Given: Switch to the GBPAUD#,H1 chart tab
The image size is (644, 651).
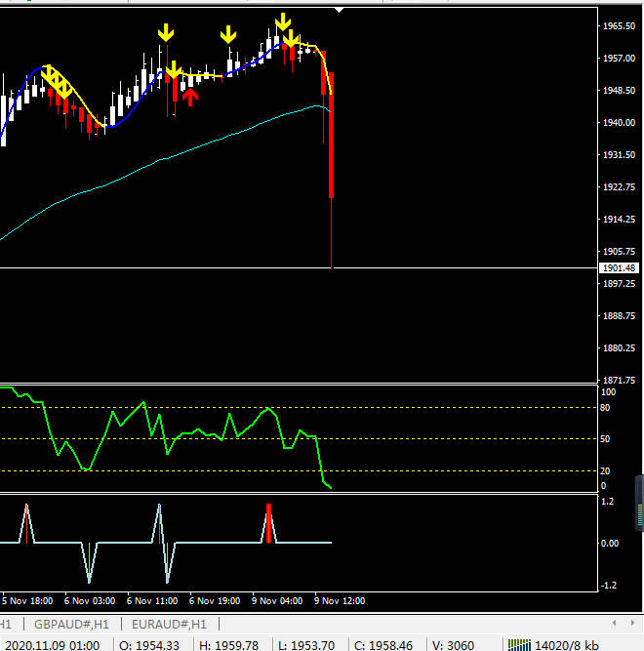Looking at the screenshot, I should (x=71, y=624).
